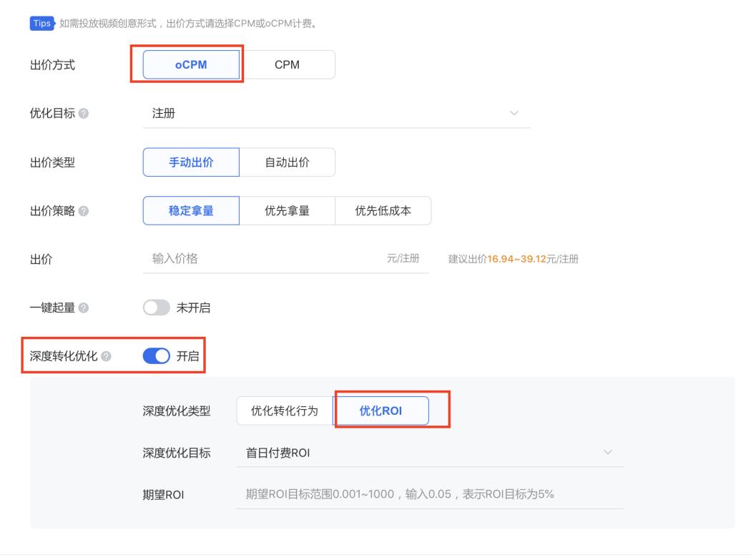Click the chevron arrow of 深度优化目标 dropdown
The width and height of the screenshot is (751, 560).
point(608,452)
